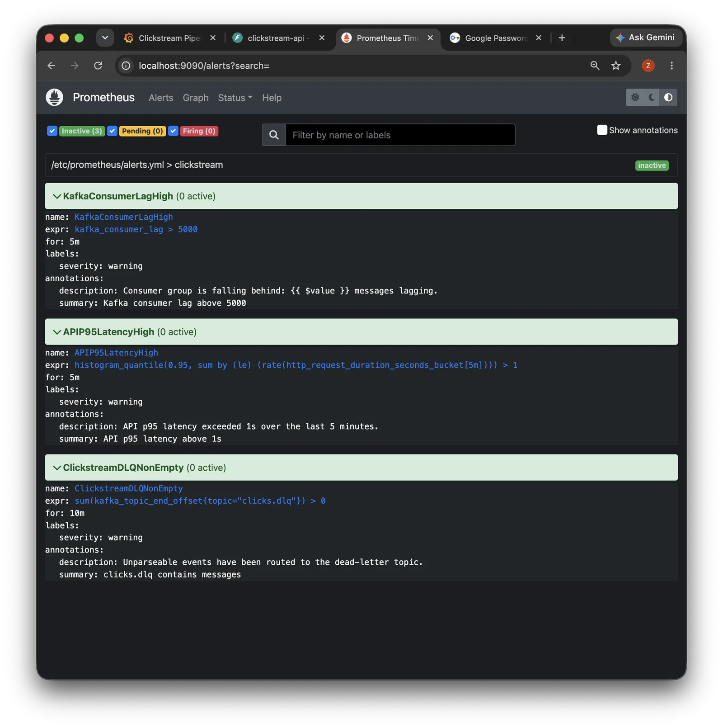Switch to dark theme moon icon
This screenshot has width=723, height=728.
tap(652, 97)
